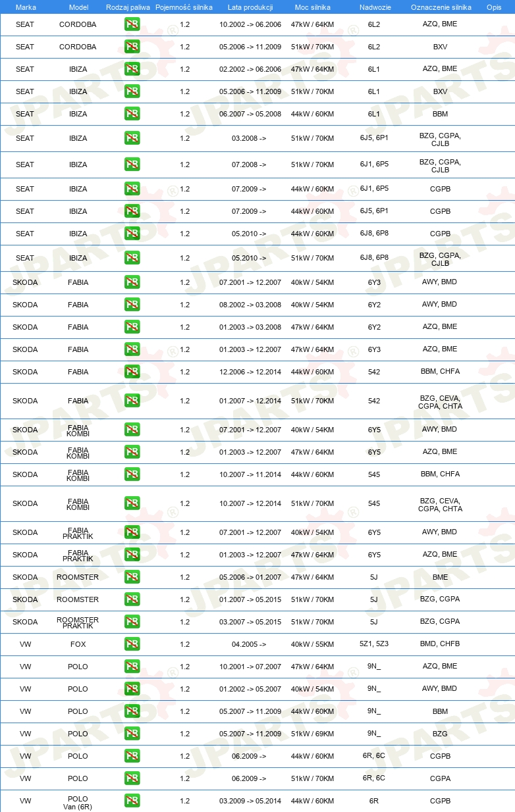Image resolution: width=515 pixels, height=812 pixels.
Task: Click the BME engine code in the ROOMSTER 47kW row
Action: [440, 577]
